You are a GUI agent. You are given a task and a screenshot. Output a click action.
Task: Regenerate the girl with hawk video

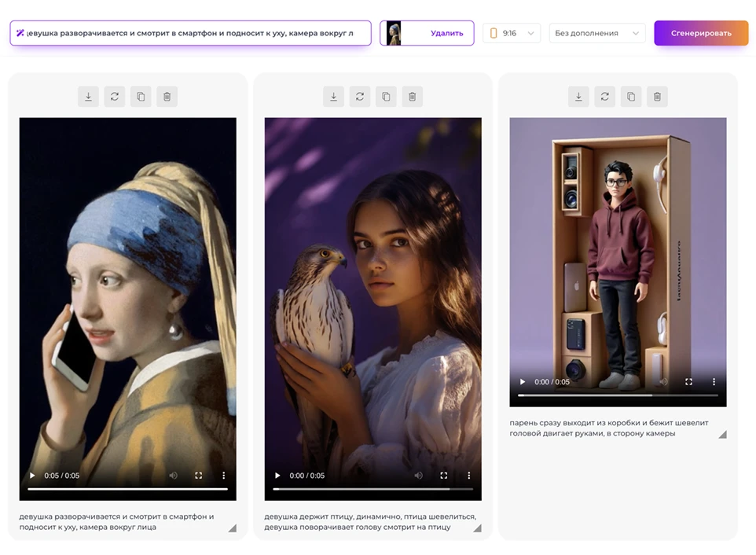pos(360,97)
